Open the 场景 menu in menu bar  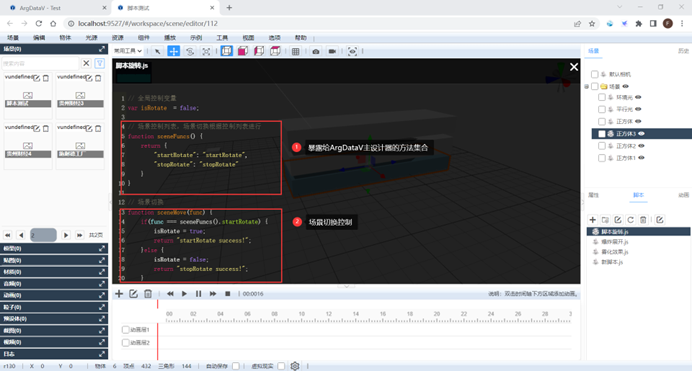point(13,38)
